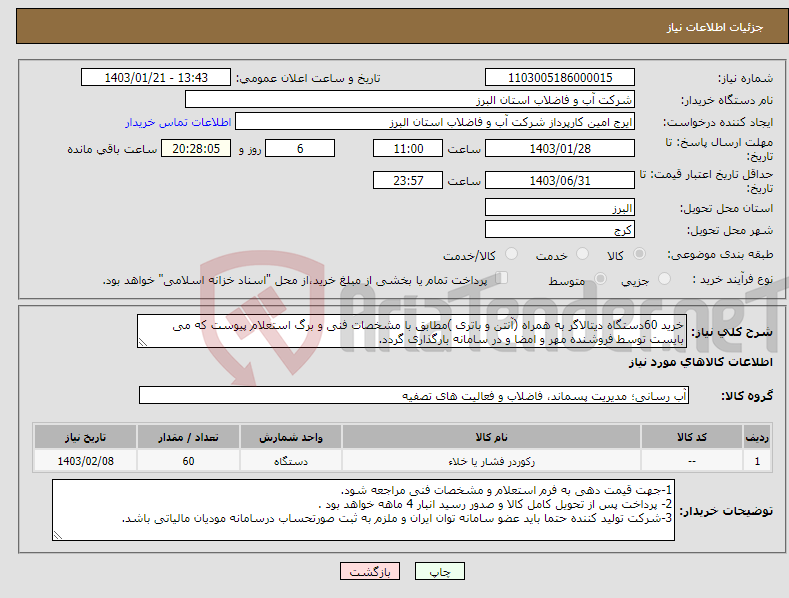Click the شرح کلی نیاز description textarea
Image resolution: width=789 pixels, height=598 pixels.
(412, 331)
